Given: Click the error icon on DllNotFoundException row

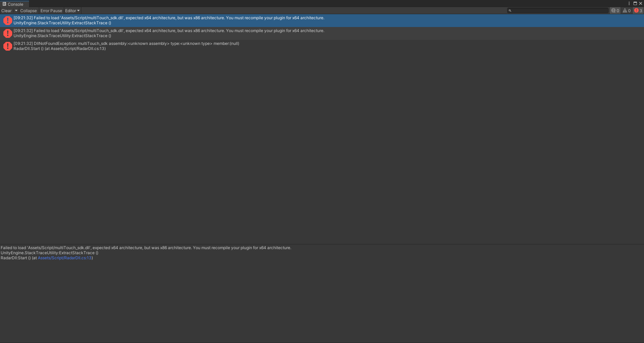Looking at the screenshot, I should pos(7,46).
